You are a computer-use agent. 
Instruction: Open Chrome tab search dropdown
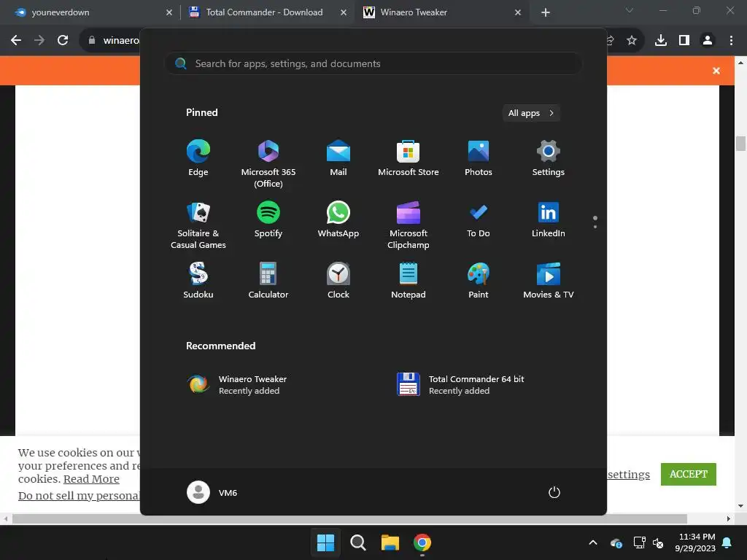click(630, 10)
